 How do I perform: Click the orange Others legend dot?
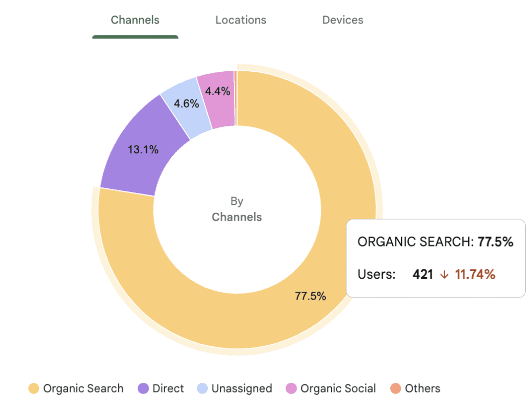tap(395, 388)
